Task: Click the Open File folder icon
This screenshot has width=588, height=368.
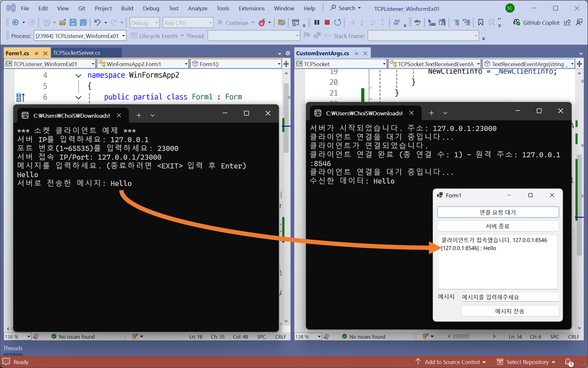Action: [x=62, y=22]
